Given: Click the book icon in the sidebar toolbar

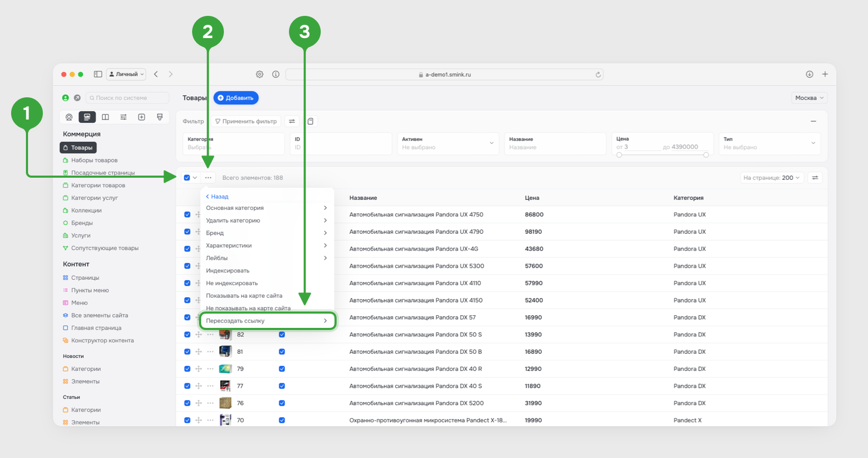Looking at the screenshot, I should tap(105, 117).
